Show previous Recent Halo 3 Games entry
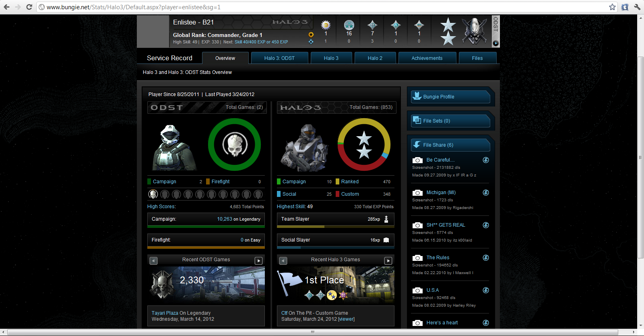Image resolution: width=644 pixels, height=336 pixels. 283,261
